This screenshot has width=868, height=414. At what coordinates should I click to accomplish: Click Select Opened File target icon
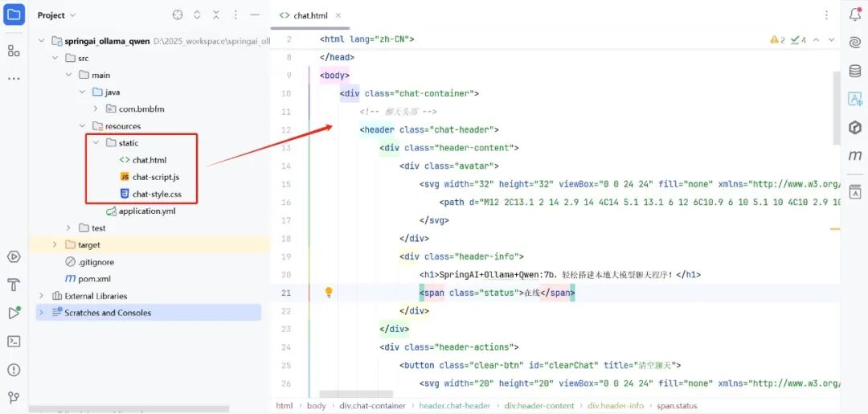click(178, 15)
